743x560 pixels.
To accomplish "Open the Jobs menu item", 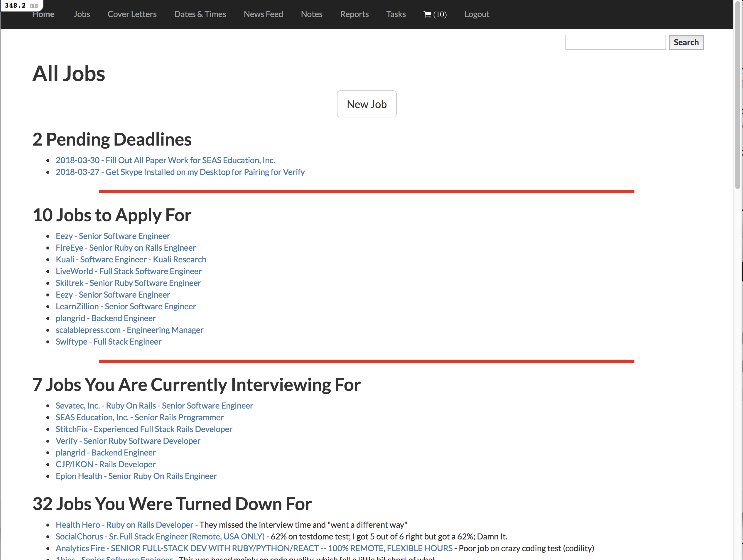I will pyautogui.click(x=82, y=14).
